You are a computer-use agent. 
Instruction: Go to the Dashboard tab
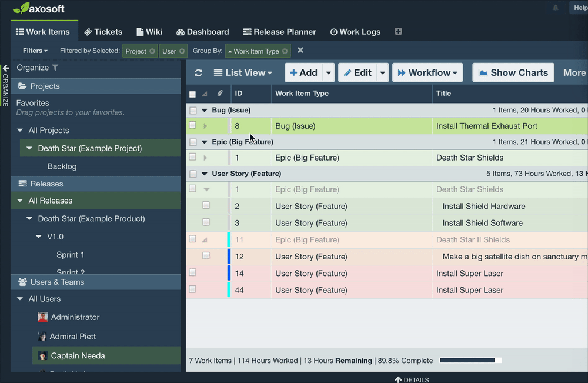[x=202, y=32]
